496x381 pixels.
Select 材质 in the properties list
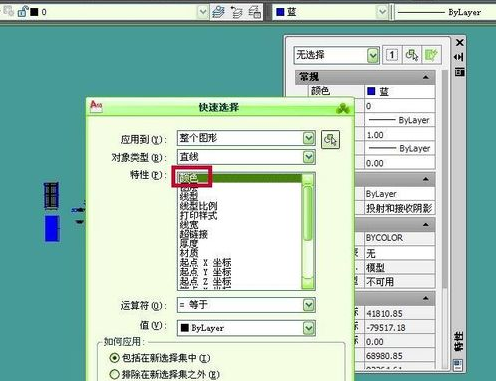click(189, 253)
